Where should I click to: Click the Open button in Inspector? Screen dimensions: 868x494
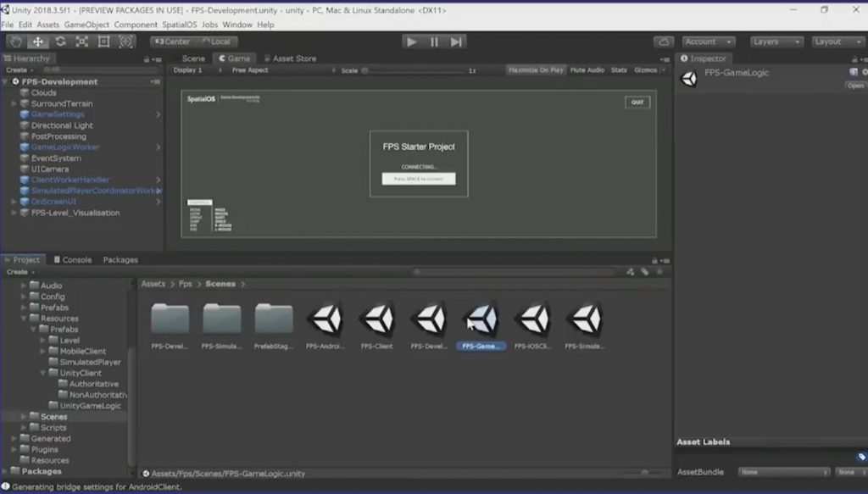pyautogui.click(x=856, y=86)
